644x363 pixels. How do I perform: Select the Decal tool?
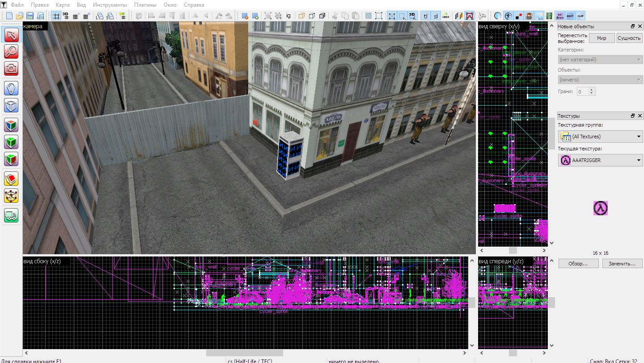coord(11,159)
